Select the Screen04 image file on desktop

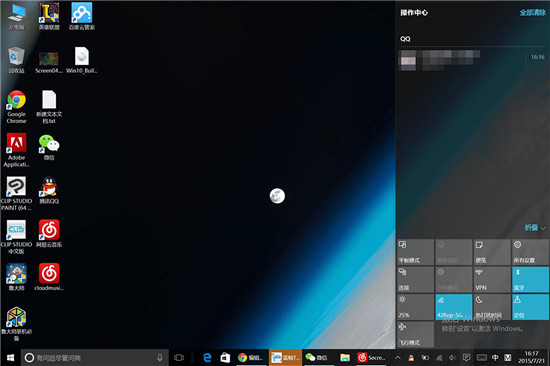pos(49,62)
